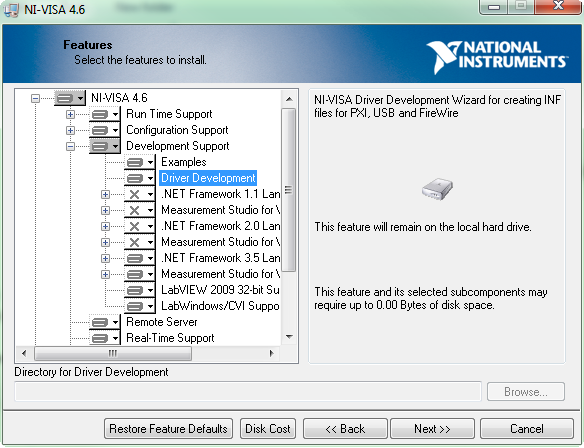The height and width of the screenshot is (448, 584).
Task: Collapse the Development Support node
Action: pyautogui.click(x=70, y=146)
